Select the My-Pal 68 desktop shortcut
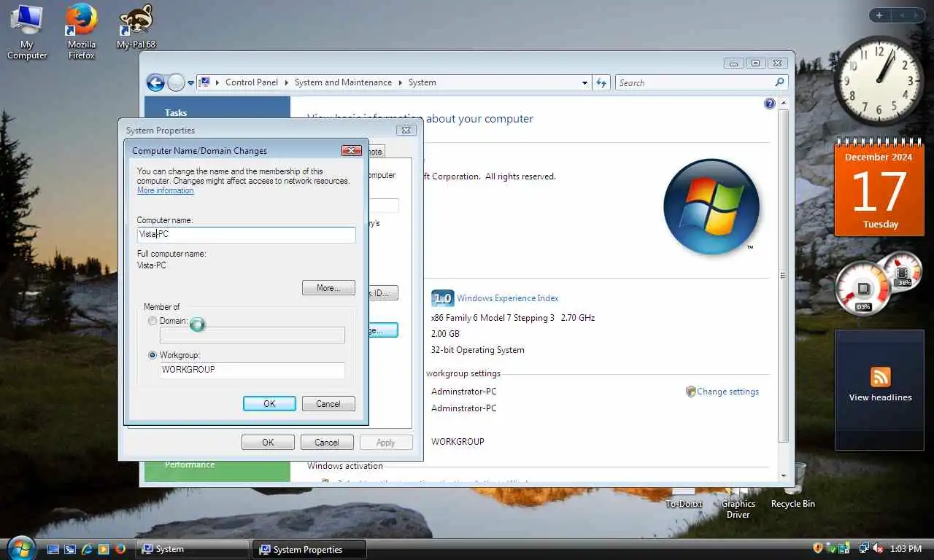This screenshot has width=934, height=560. click(x=136, y=27)
